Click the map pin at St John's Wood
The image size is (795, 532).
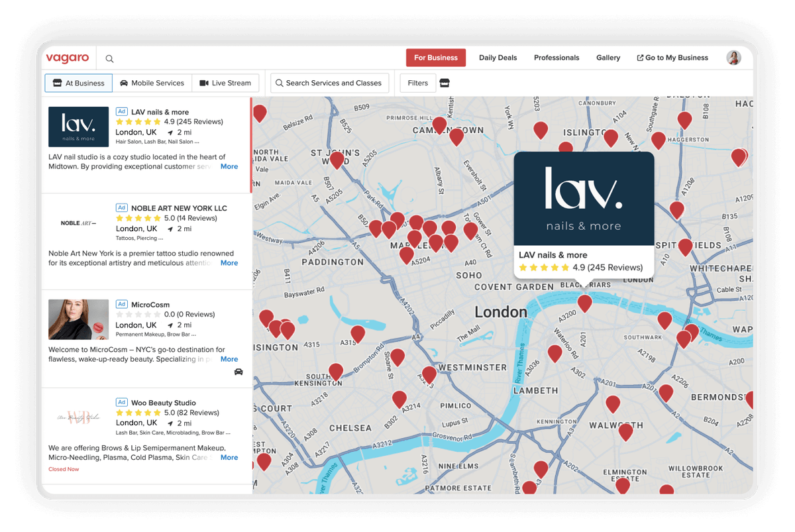(337, 160)
